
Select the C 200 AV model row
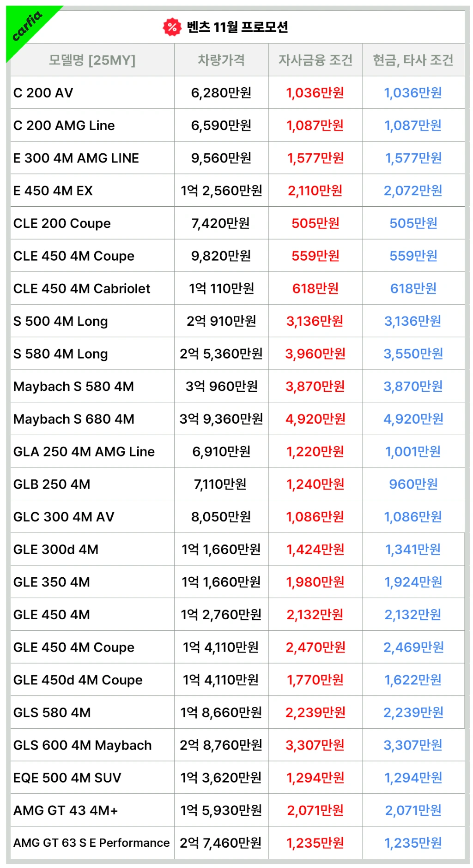point(43,93)
